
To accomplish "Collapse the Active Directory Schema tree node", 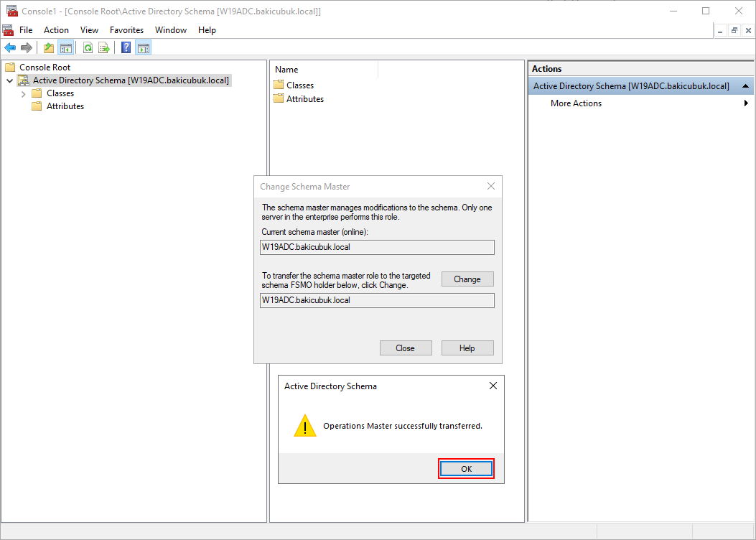I will coord(9,80).
